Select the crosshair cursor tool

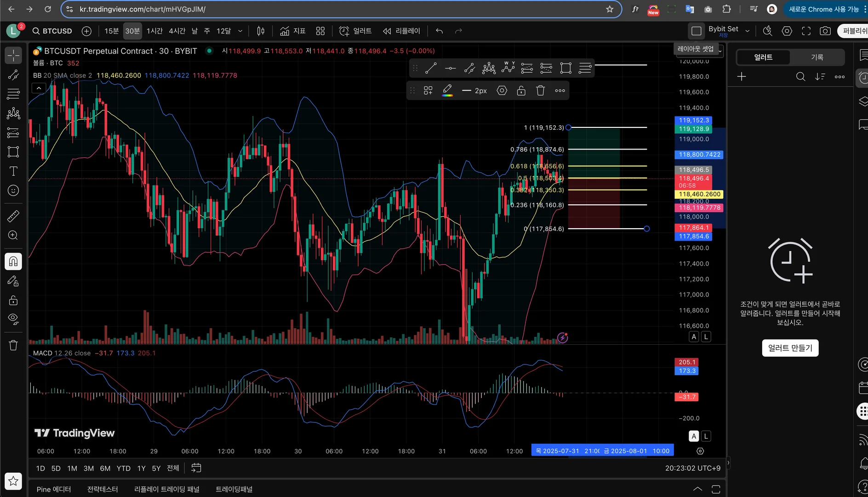[13, 55]
